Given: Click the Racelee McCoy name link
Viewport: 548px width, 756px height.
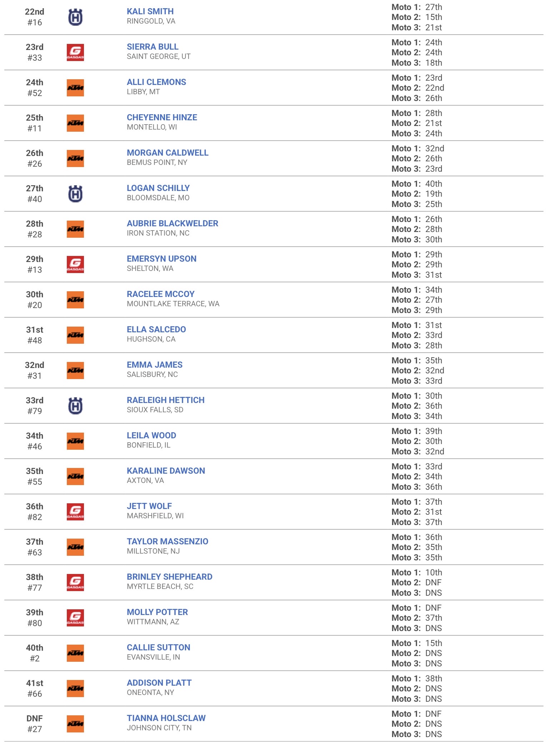Looking at the screenshot, I should tap(161, 294).
